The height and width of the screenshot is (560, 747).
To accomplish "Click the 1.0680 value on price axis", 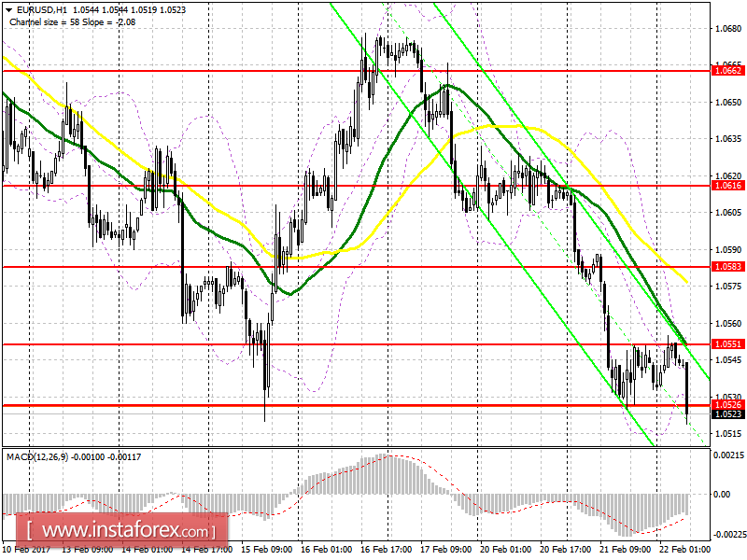I will (728, 29).
